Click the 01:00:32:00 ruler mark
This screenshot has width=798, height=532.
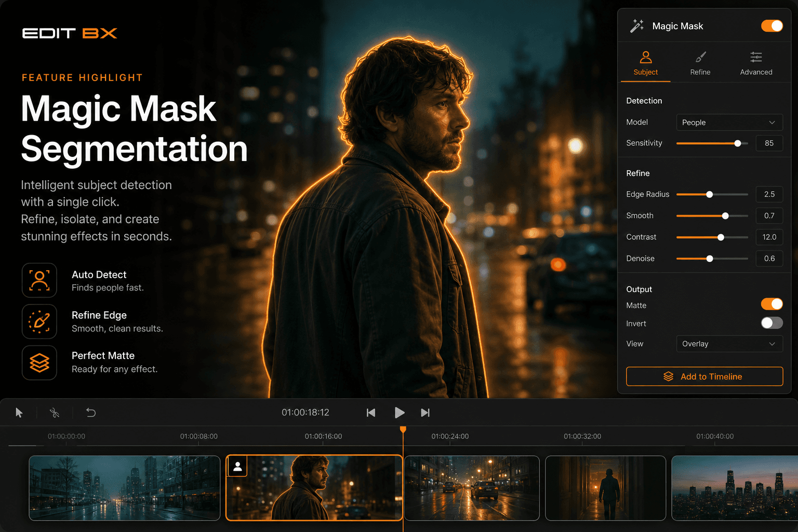point(582,436)
